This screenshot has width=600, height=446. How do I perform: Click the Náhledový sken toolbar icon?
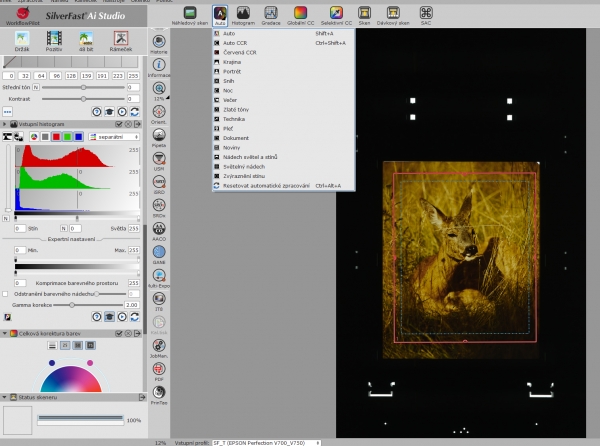click(x=189, y=16)
